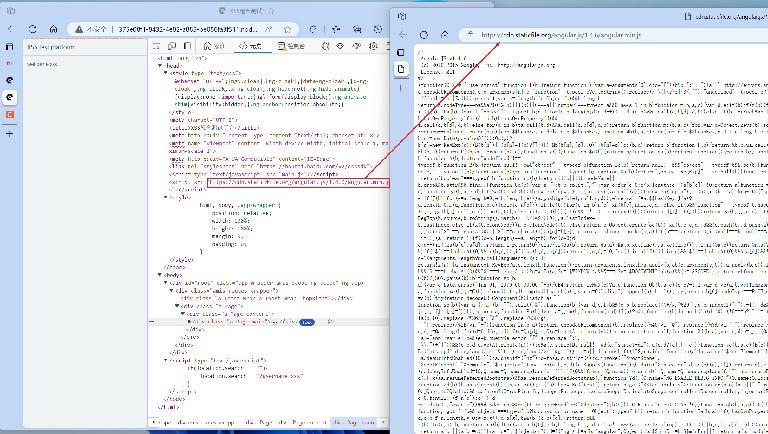Open tab actions menu in left window corner
Screen dimensions: 768x434
tap(11, 10)
